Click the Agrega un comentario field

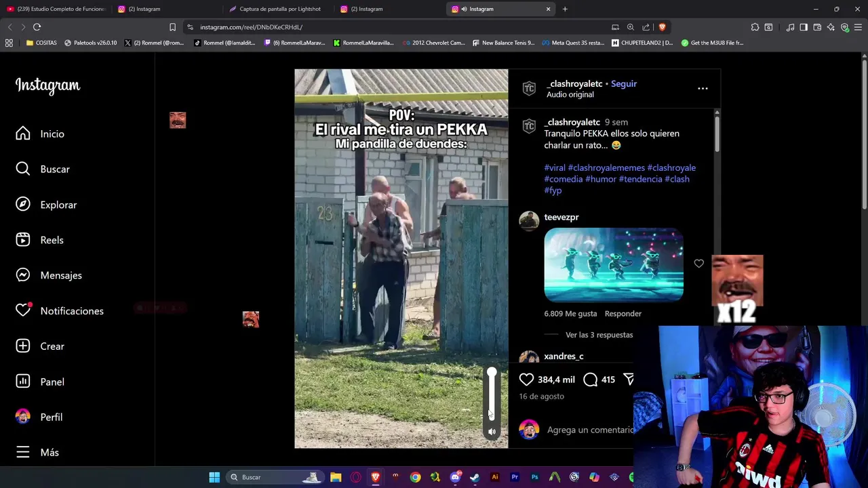[591, 430]
